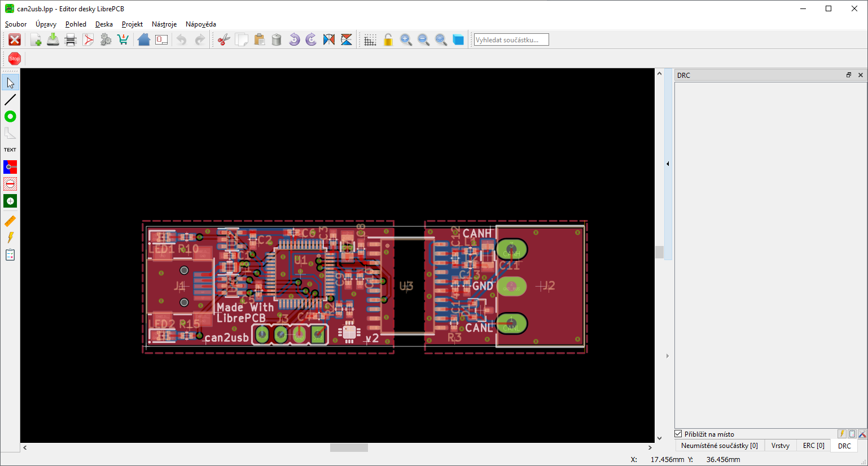Select the Add Hole tool
Screen dimensions: 868x466
point(10,201)
